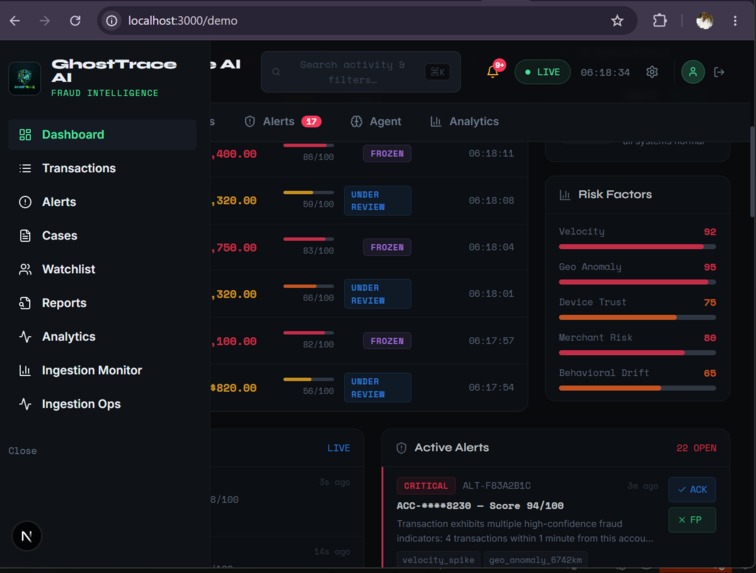This screenshot has height=573, width=756.
Task: Open Analytics in the sidebar
Action: (x=102, y=337)
